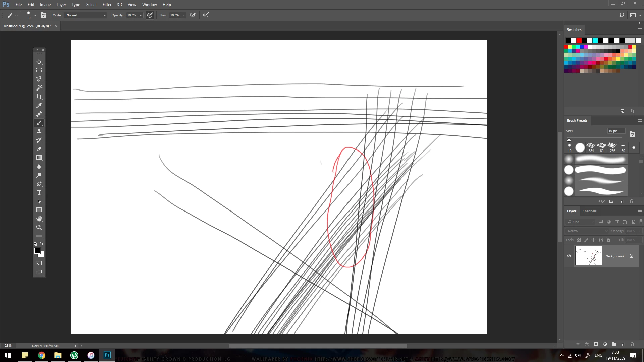
Task: Open Chrome from the taskbar
Action: pyautogui.click(x=42, y=355)
